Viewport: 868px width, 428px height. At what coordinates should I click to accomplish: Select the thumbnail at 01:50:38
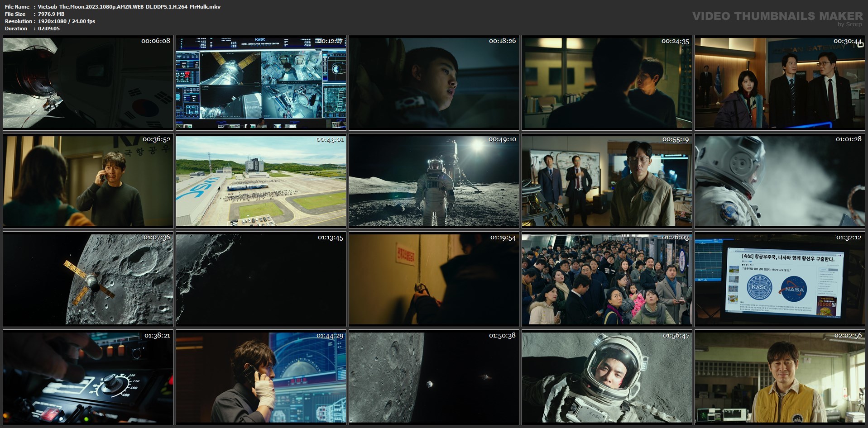click(x=434, y=377)
